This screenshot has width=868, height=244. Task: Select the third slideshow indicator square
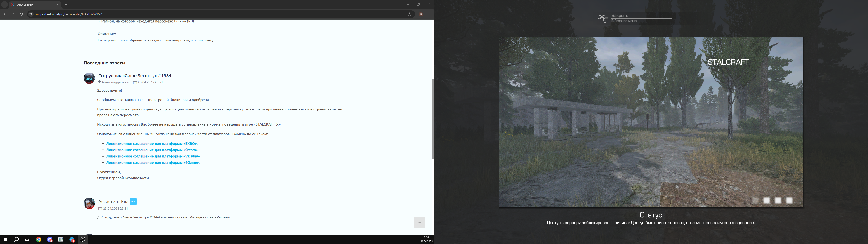[778, 201]
